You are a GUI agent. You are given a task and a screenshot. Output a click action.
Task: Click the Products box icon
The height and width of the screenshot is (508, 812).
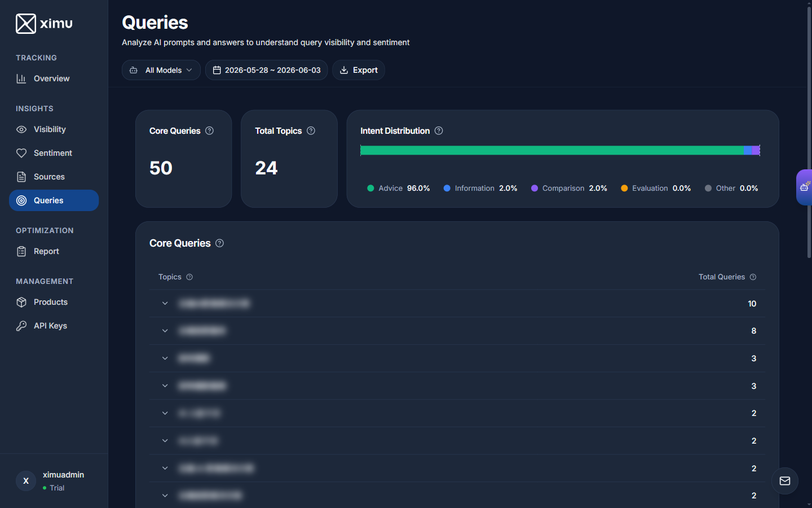pos(21,302)
